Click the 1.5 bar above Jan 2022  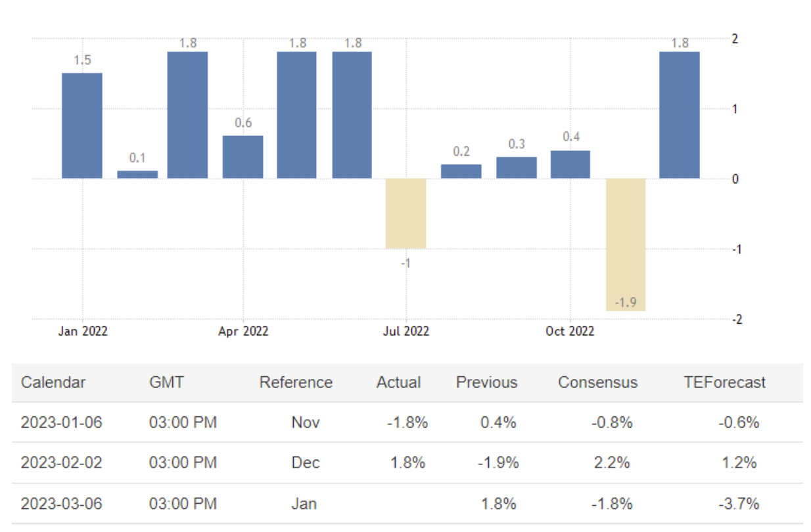tap(82, 125)
